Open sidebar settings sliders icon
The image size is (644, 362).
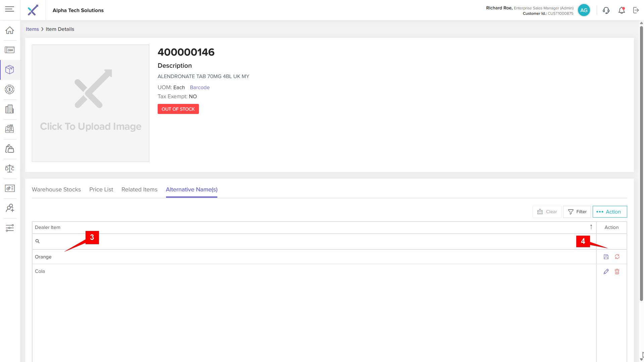tap(10, 228)
